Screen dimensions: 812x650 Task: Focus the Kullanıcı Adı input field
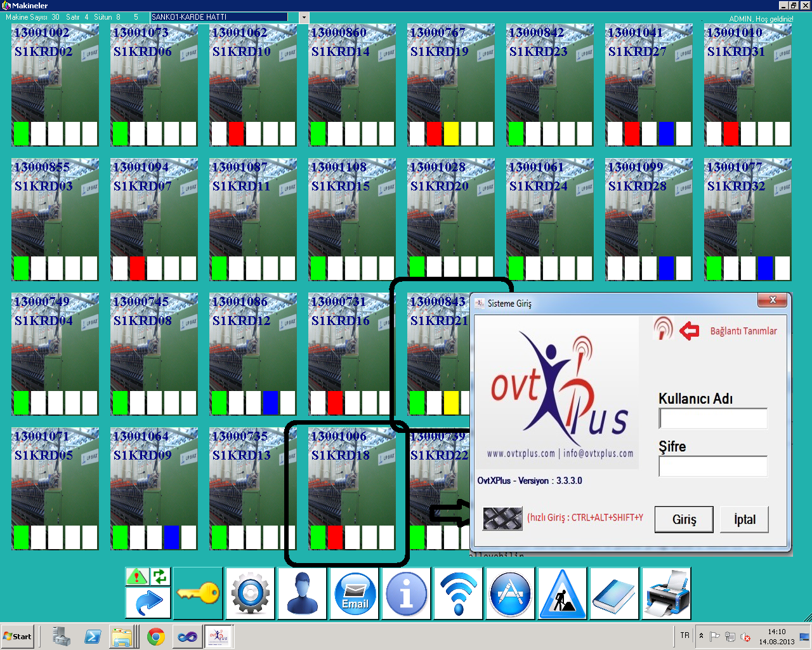coord(713,418)
